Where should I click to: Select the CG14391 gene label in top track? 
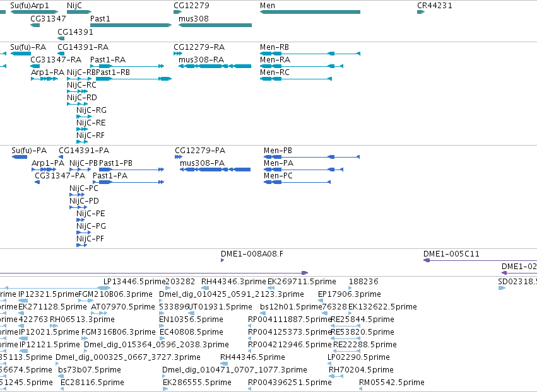tap(75, 32)
